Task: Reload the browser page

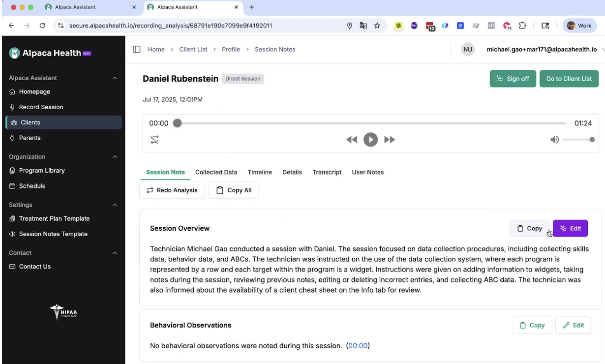Action: [x=42, y=26]
